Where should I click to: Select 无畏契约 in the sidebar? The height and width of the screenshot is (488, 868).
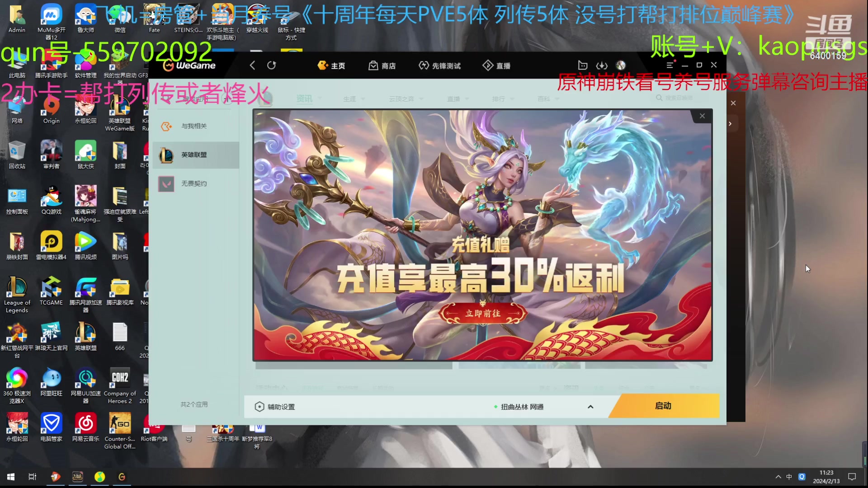point(195,183)
